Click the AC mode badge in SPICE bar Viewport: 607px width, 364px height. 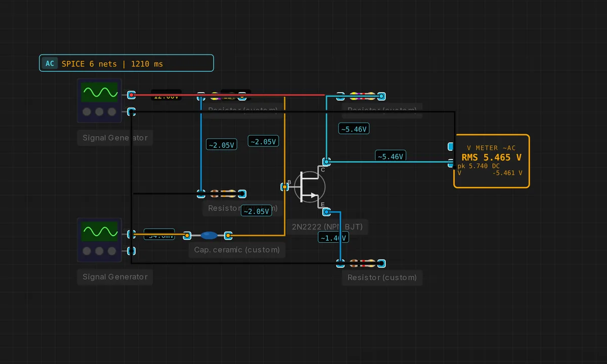click(50, 64)
